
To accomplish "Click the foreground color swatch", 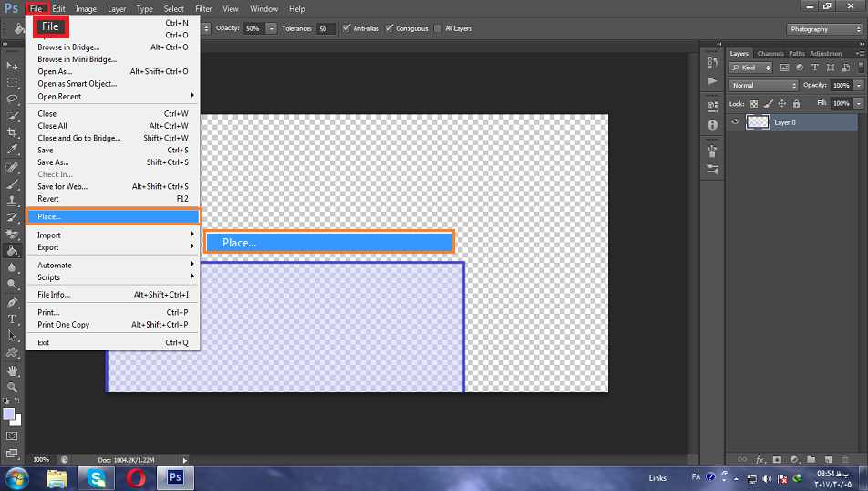I will point(8,414).
